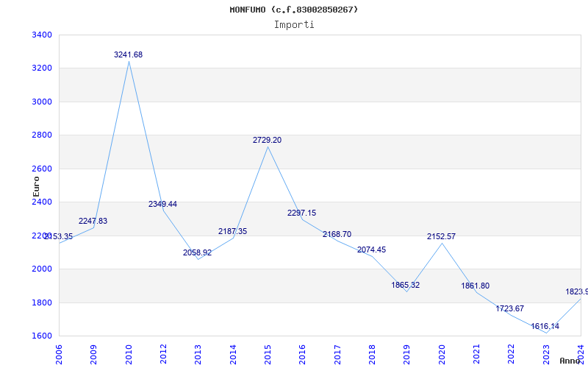Image resolution: width=588 pixels, height=368 pixels.
Task: Click the 2009 year axis label
Action: pyautogui.click(x=94, y=354)
